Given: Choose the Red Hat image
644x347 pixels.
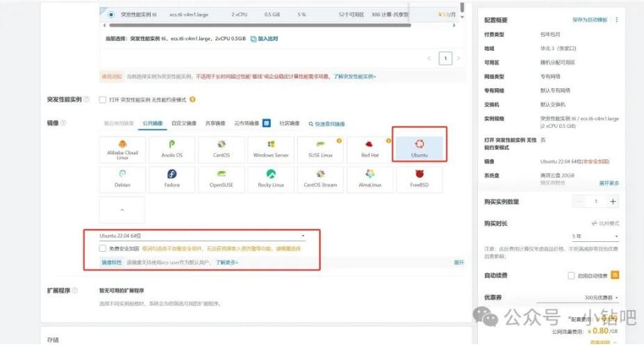Looking at the screenshot, I should tap(370, 150).
